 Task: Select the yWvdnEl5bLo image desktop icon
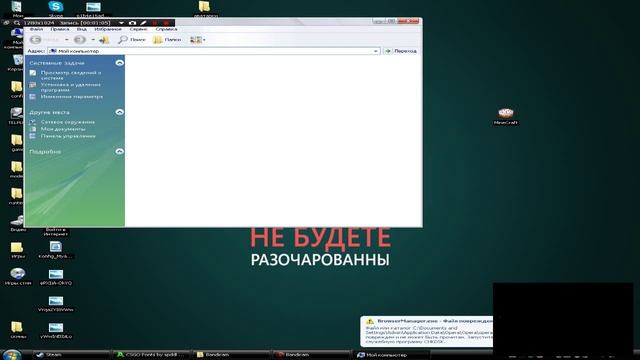click(56, 331)
